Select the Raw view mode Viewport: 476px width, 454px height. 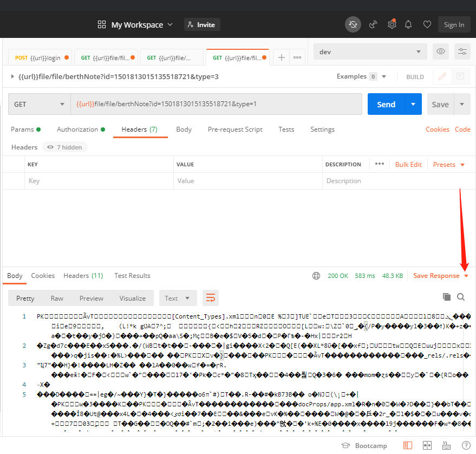(x=57, y=298)
